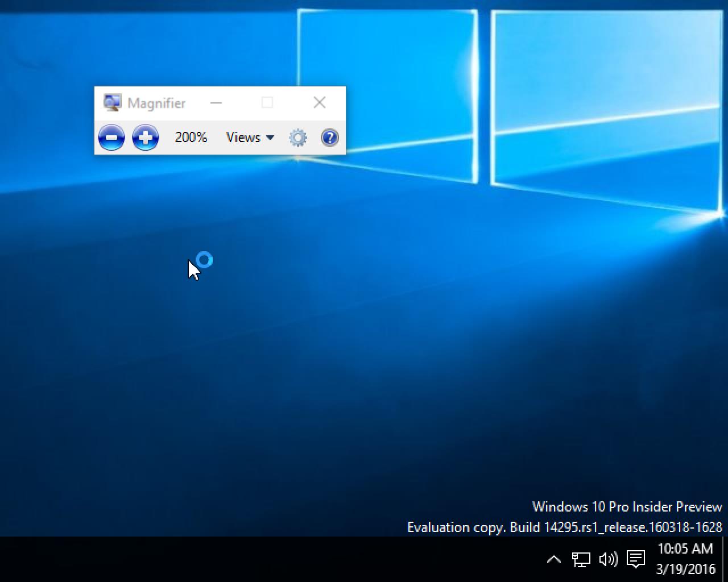Open the network status tray icon
Viewport: 728px width, 582px height.
[x=581, y=560]
